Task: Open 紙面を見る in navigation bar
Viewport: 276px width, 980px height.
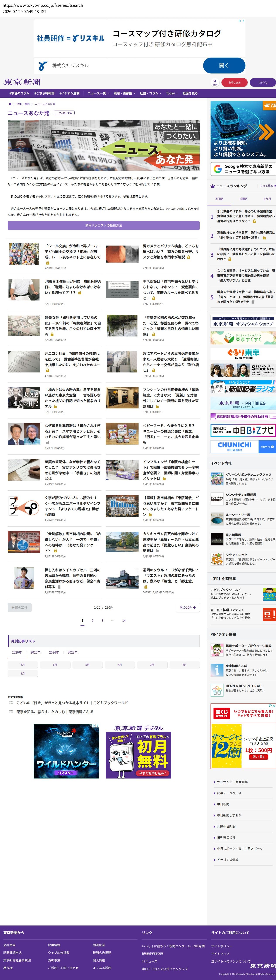Action: [190, 93]
